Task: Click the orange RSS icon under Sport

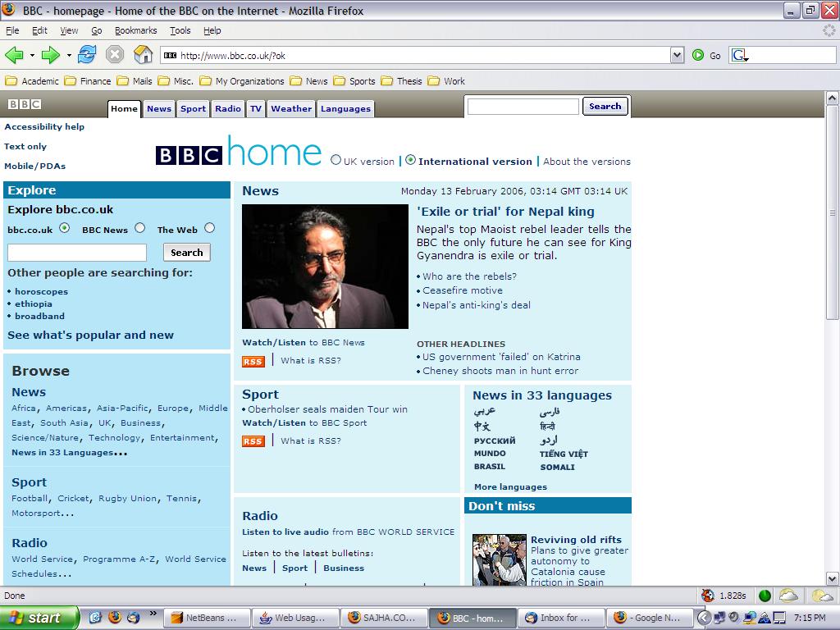Action: [x=253, y=441]
